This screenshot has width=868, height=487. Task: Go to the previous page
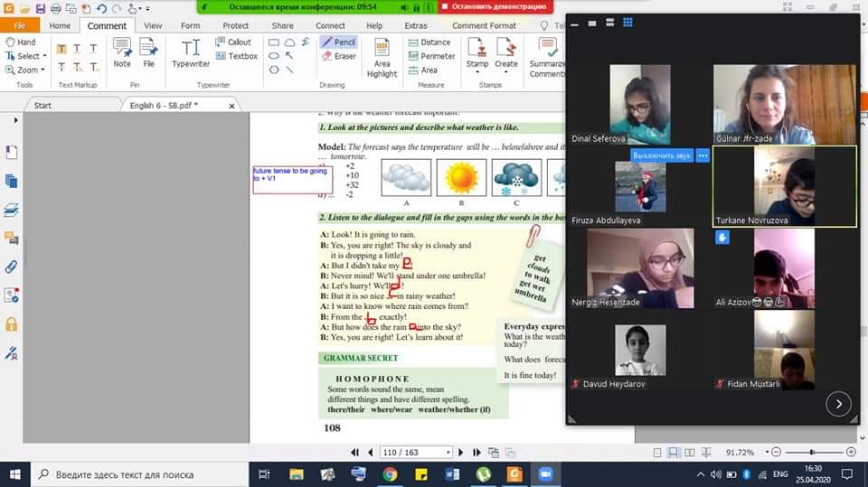click(x=371, y=452)
